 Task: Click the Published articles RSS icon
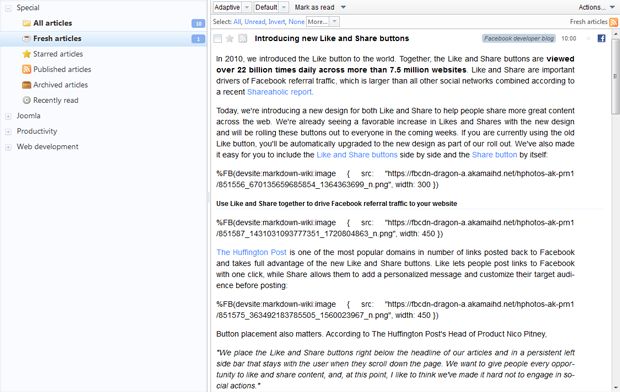pyautogui.click(x=26, y=69)
